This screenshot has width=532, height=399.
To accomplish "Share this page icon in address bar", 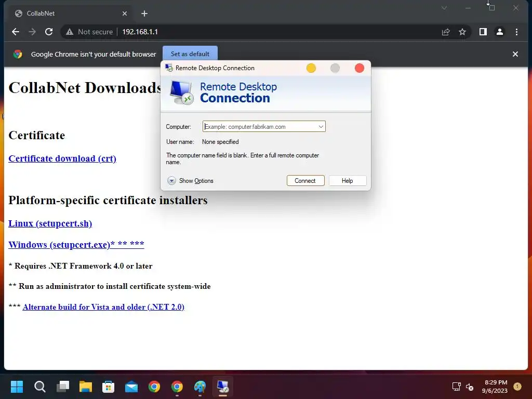I will click(x=445, y=32).
